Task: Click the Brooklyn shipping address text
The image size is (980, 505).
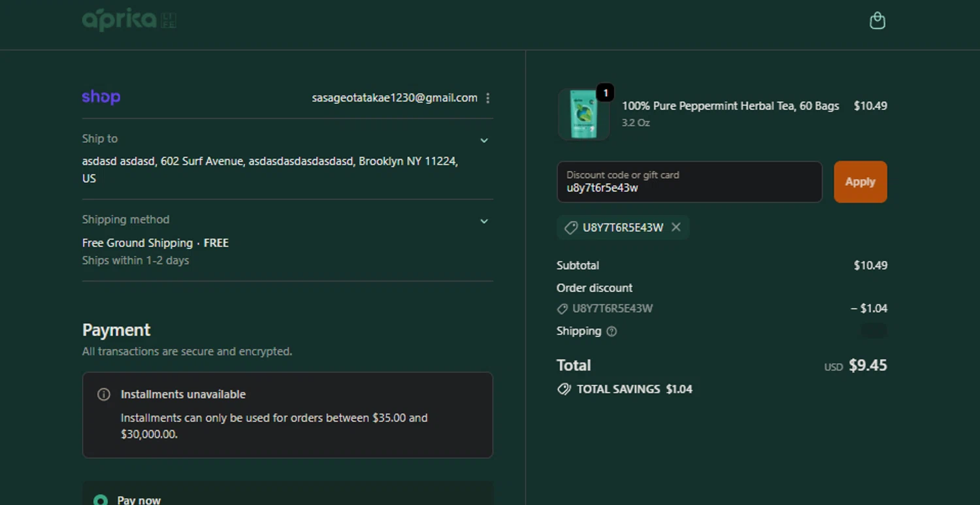Action: tap(270, 169)
